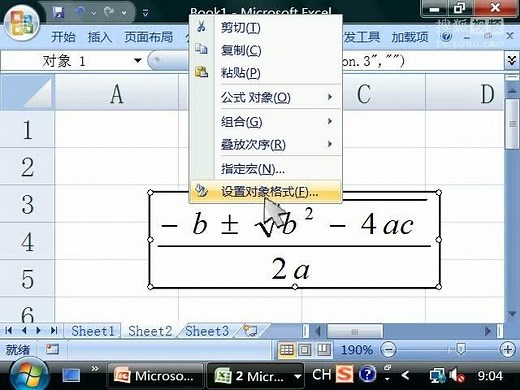Click the copy pages icon in menu
520x390 pixels.
point(201,49)
